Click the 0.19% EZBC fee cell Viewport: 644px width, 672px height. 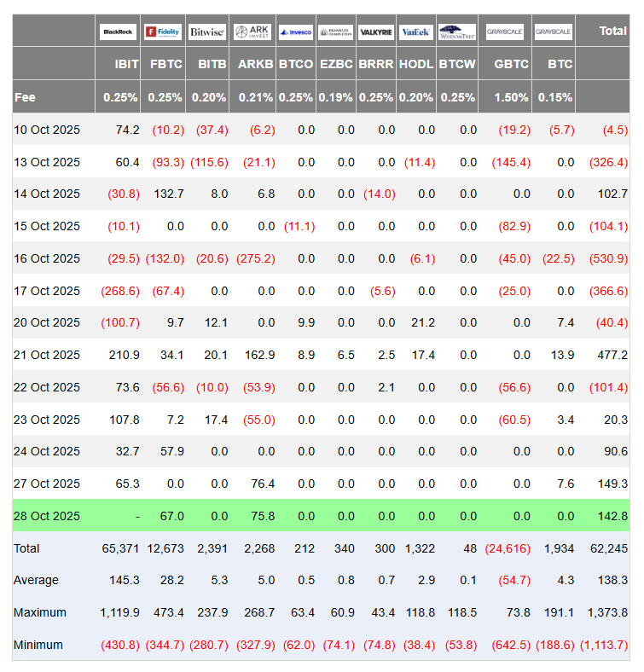(x=336, y=97)
